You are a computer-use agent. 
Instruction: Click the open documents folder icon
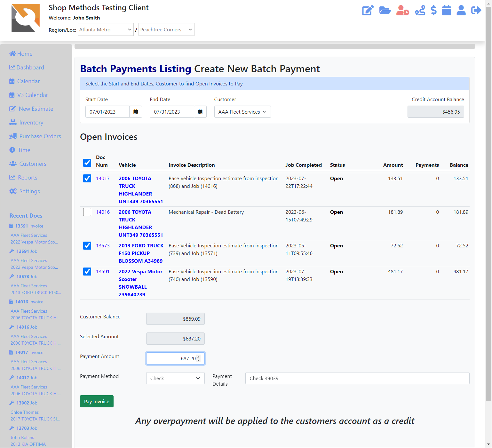385,10
